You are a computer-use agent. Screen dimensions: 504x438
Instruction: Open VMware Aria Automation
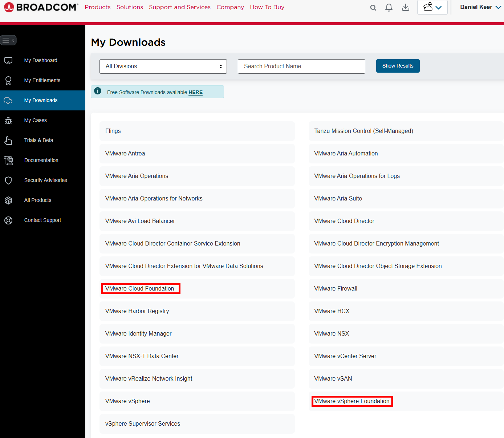(406, 154)
